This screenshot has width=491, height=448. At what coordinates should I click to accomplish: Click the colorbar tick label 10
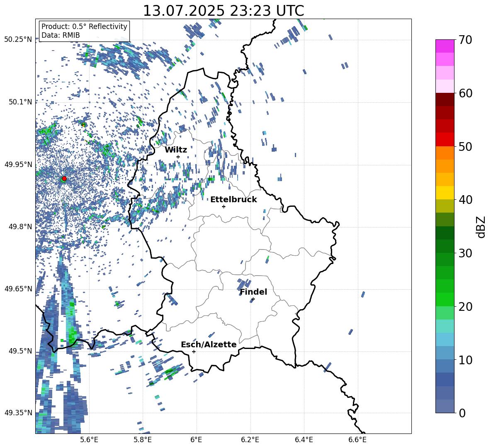tap(465, 360)
